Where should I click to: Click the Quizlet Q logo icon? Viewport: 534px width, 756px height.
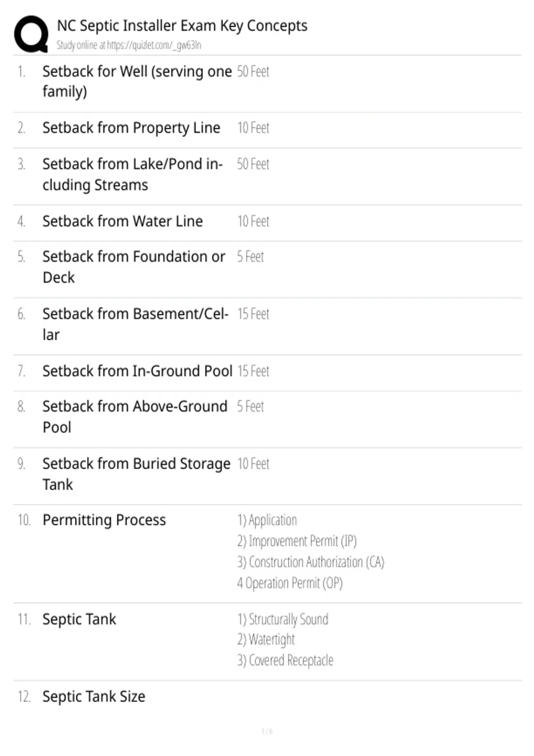[31, 34]
